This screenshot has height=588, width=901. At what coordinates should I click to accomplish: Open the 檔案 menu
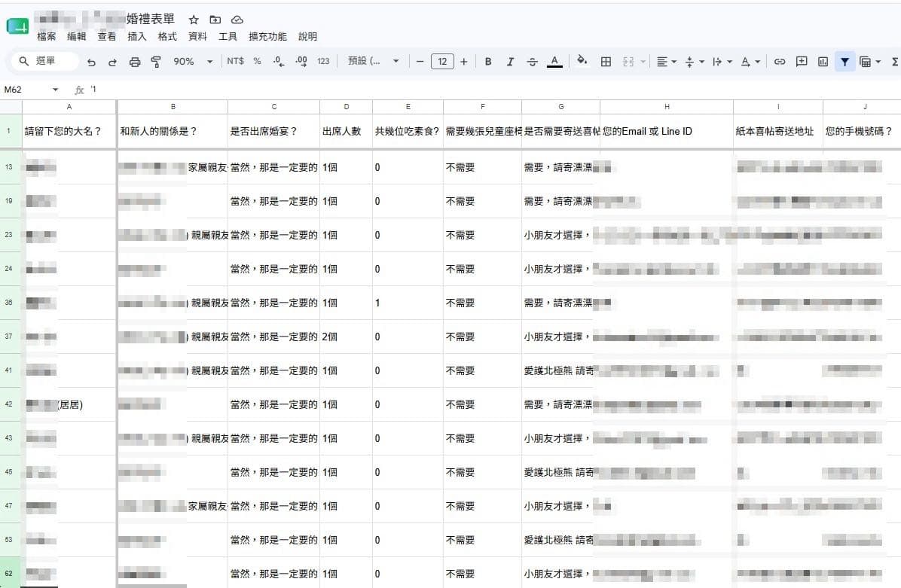pos(47,36)
